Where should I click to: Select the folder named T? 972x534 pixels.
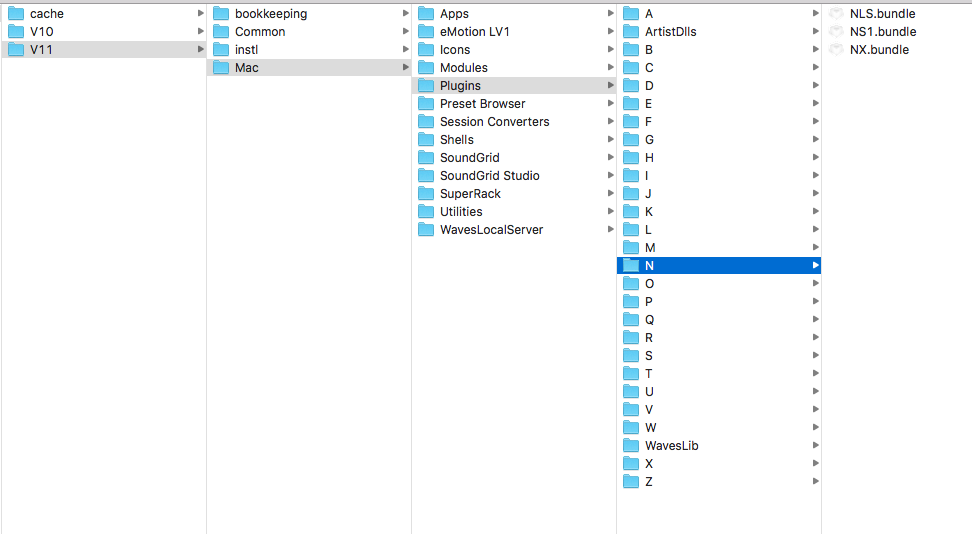pos(719,373)
